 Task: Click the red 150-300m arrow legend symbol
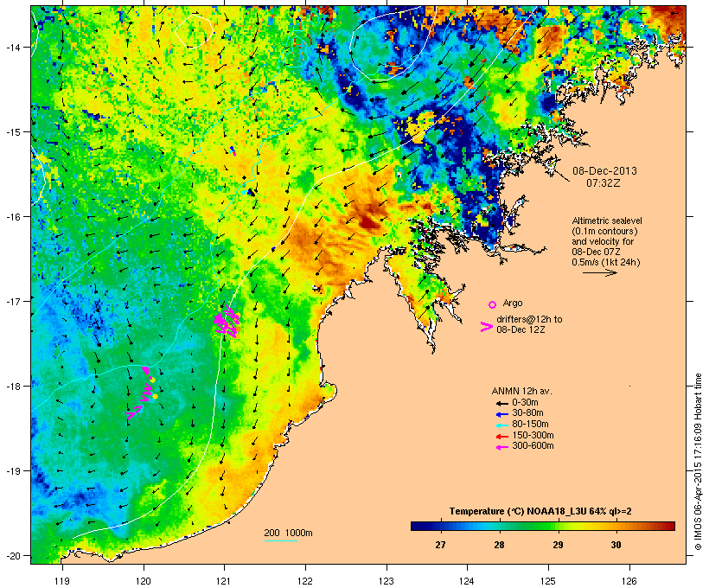pos(502,436)
